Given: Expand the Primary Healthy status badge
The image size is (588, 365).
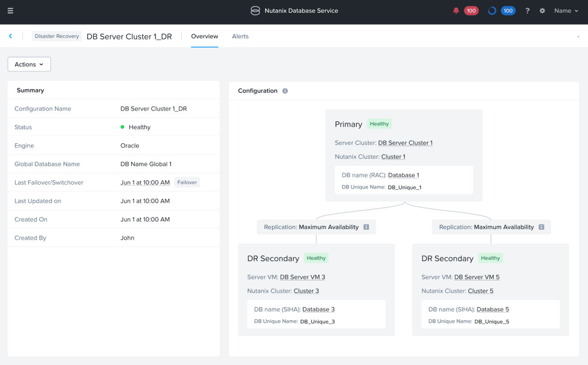Looking at the screenshot, I should pos(379,124).
